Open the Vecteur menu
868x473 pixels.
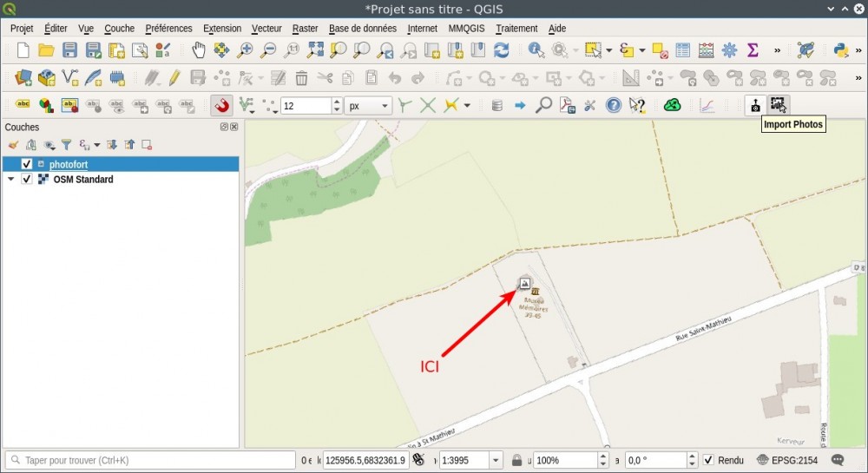pos(266,29)
